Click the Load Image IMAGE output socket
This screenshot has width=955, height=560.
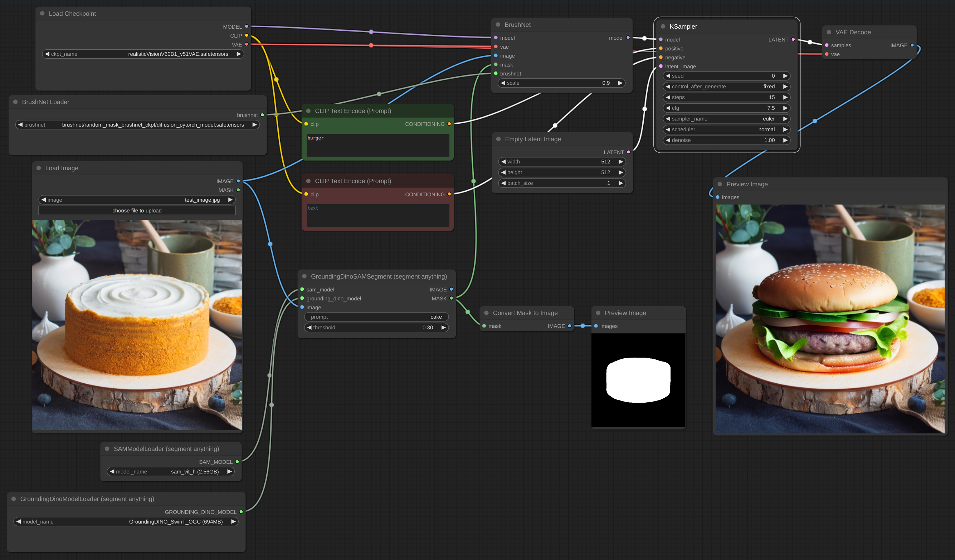pyautogui.click(x=238, y=181)
